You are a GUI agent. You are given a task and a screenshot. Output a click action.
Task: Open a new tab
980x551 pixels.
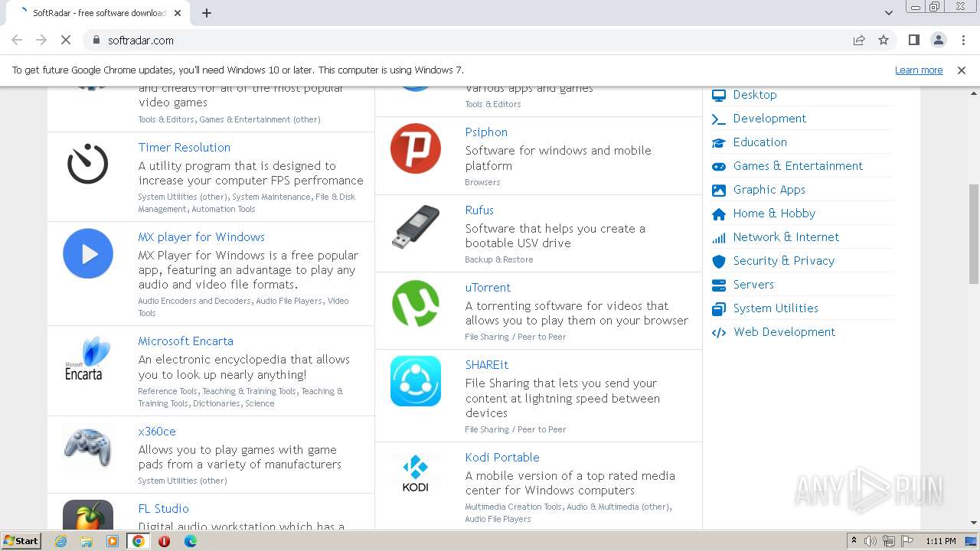click(207, 13)
